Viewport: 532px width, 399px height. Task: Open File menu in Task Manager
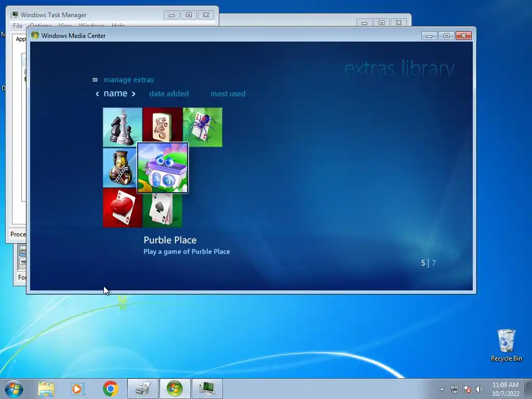pyautogui.click(x=18, y=25)
